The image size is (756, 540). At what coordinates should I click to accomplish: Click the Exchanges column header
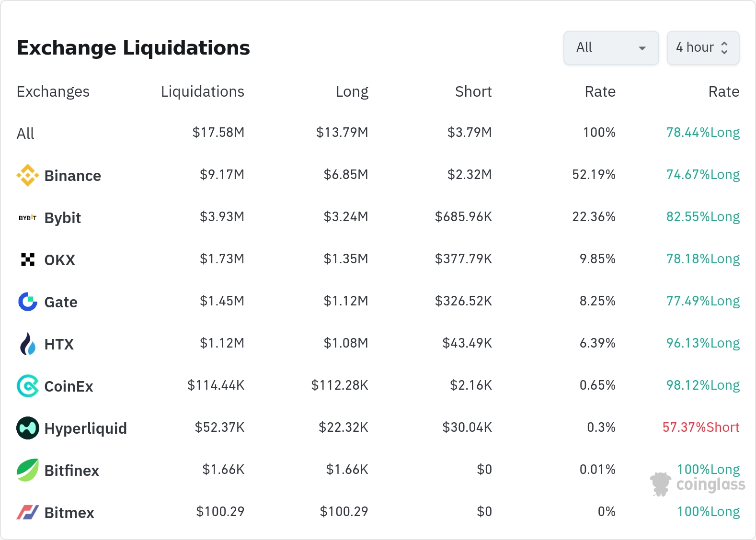tap(53, 91)
